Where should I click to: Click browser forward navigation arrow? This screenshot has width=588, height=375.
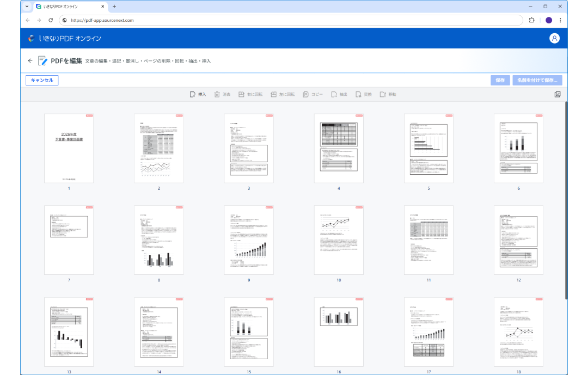click(39, 20)
